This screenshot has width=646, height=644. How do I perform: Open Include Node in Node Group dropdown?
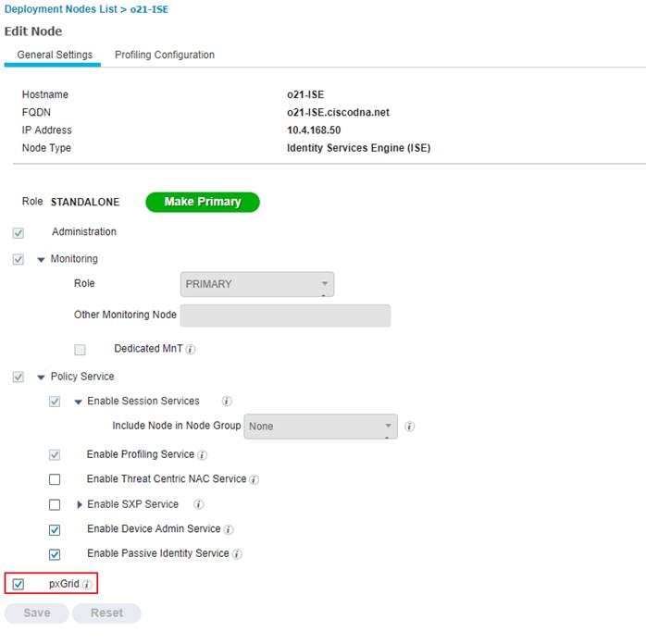point(320,427)
